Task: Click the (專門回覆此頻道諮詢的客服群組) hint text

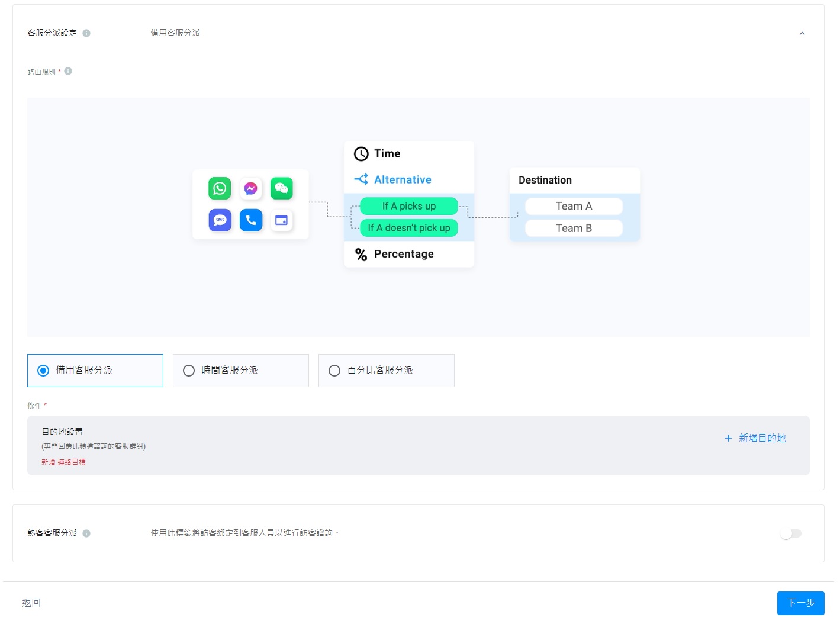Action: [94, 446]
